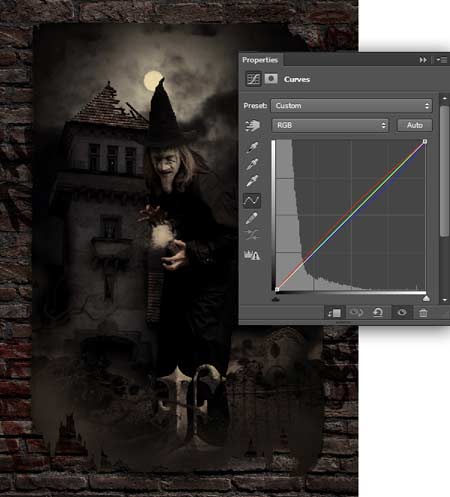Image resolution: width=450 pixels, height=497 pixels.
Task: Collapse Properties panel with double arrows
Action: (x=423, y=60)
